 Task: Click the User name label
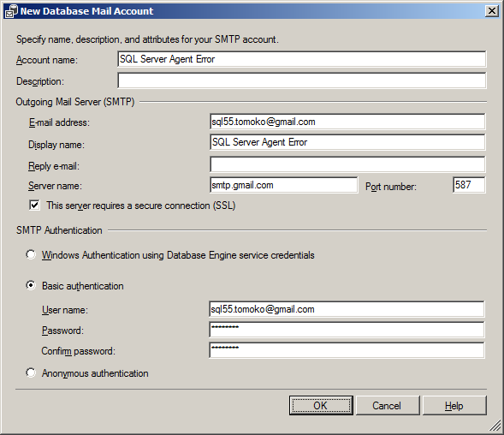point(65,310)
